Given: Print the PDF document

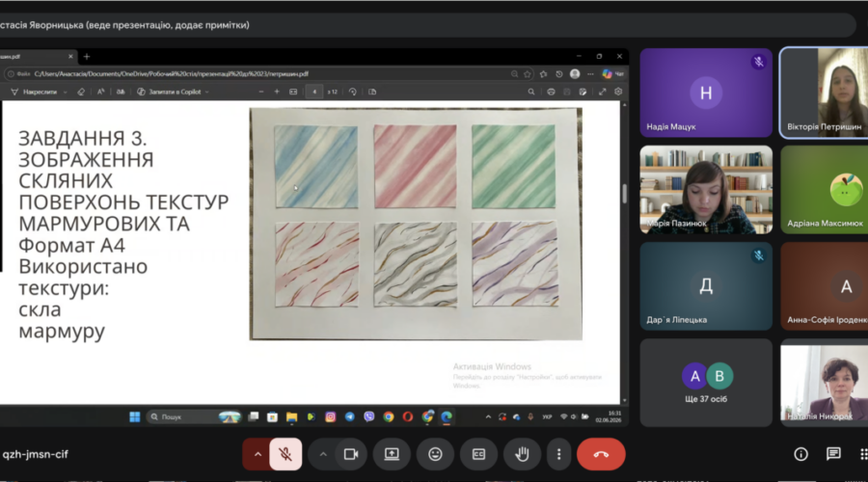Looking at the screenshot, I should [x=551, y=92].
